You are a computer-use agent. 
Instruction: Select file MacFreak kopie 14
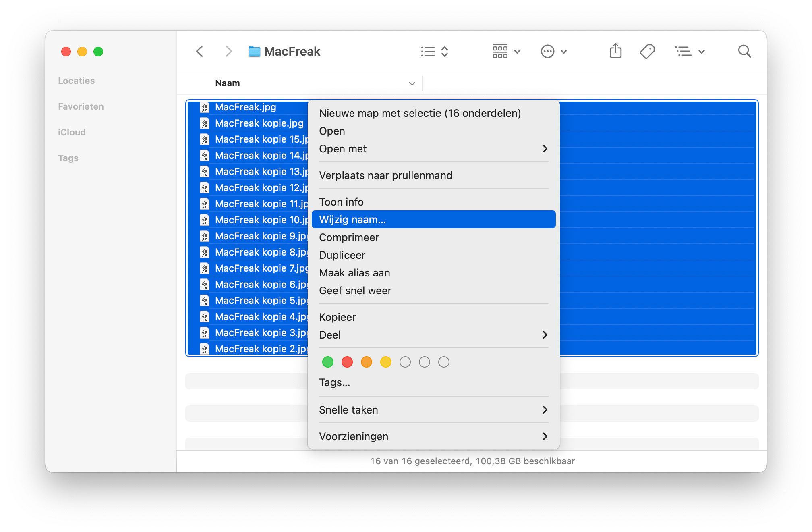click(261, 156)
